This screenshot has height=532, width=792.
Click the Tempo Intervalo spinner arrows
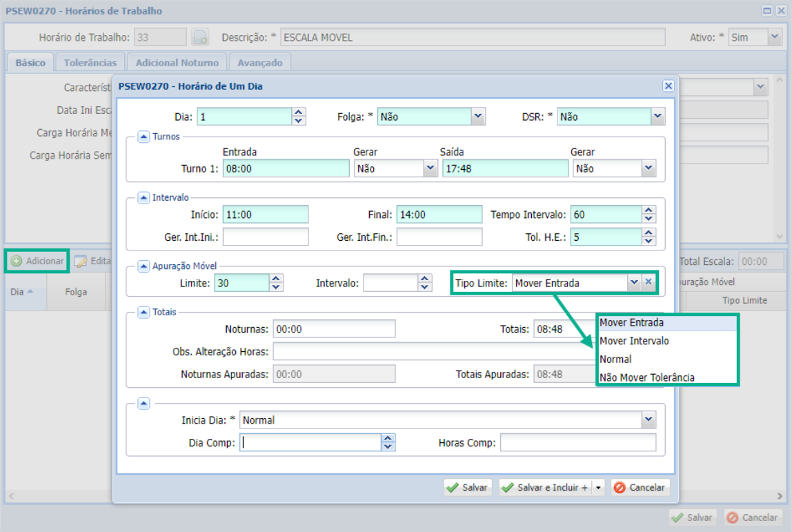tap(648, 215)
